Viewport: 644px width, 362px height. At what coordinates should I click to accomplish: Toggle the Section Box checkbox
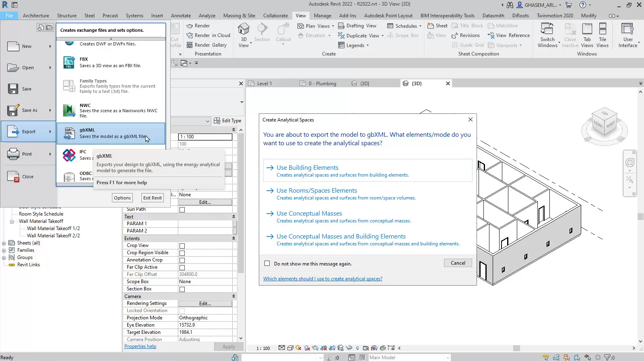tap(182, 289)
